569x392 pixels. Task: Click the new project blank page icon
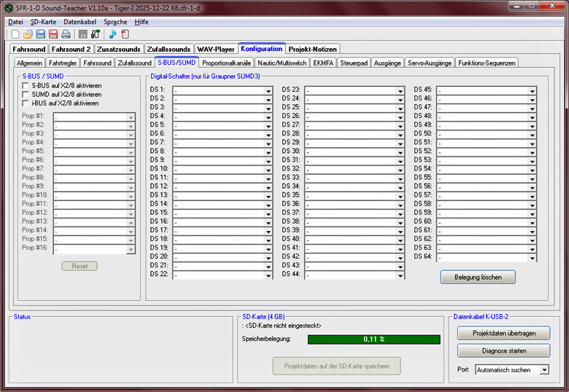tap(15, 34)
